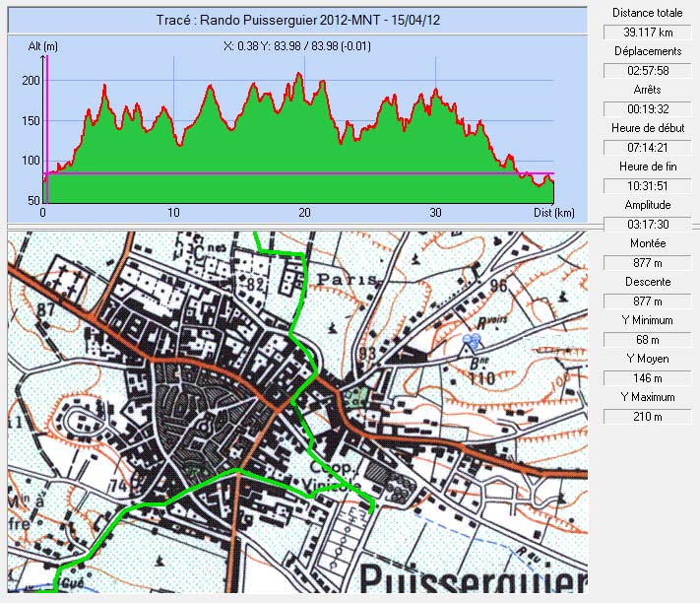Click the Amplitude value 03:17:30
Image resolution: width=700 pixels, height=603 pixels.
pyautogui.click(x=646, y=225)
